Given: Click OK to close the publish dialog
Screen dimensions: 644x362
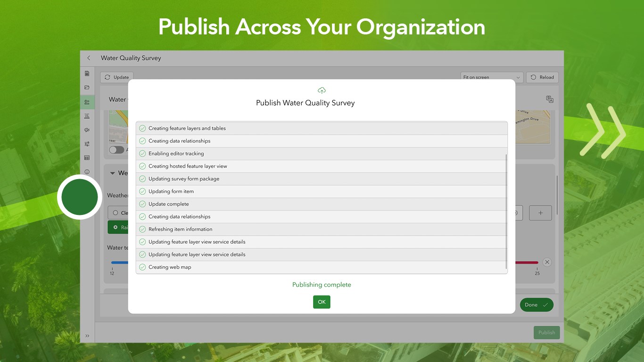Looking at the screenshot, I should [322, 302].
